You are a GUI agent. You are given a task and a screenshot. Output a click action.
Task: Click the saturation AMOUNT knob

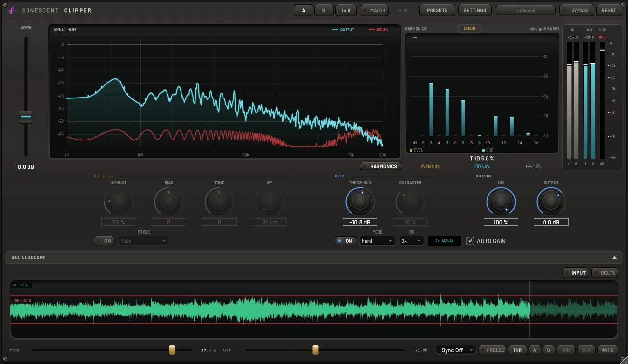[119, 201]
